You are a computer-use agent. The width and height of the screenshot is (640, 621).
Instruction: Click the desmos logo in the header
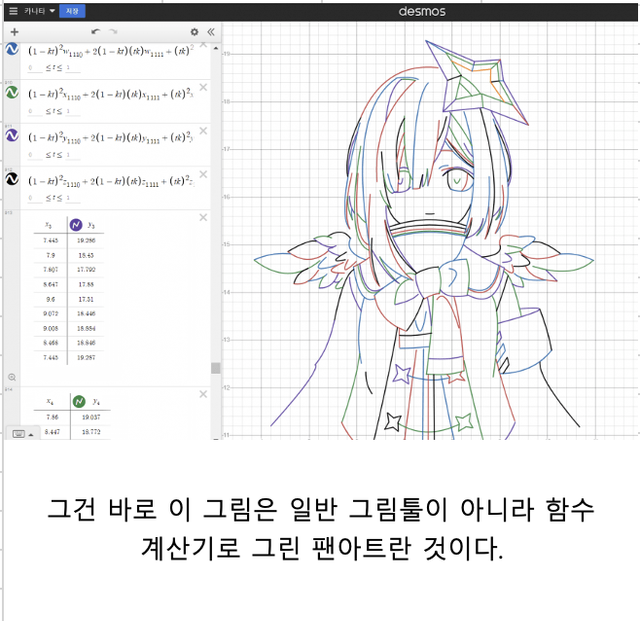[422, 11]
